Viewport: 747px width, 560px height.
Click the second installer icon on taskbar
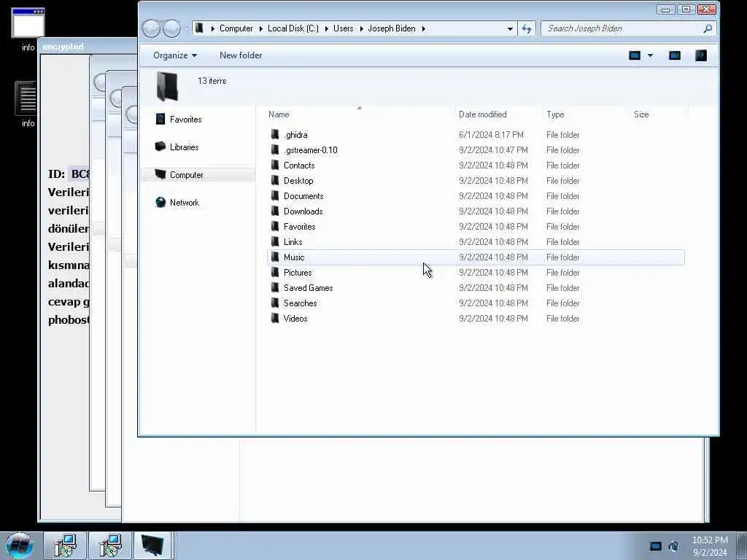coord(110,545)
